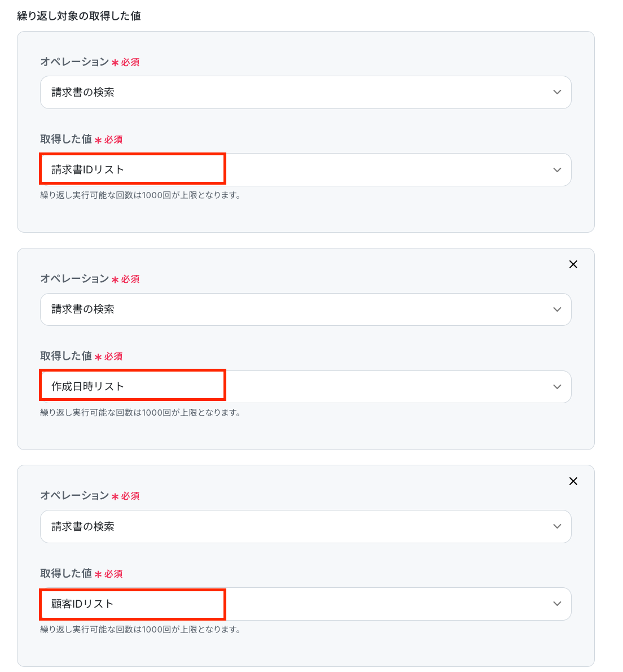Click the 取得した値 label above 請求書IDリスト
The width and height of the screenshot is (623, 672).
(66, 139)
